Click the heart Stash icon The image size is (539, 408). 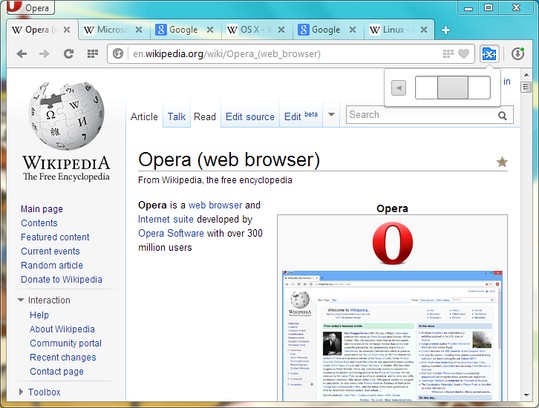click(x=463, y=54)
